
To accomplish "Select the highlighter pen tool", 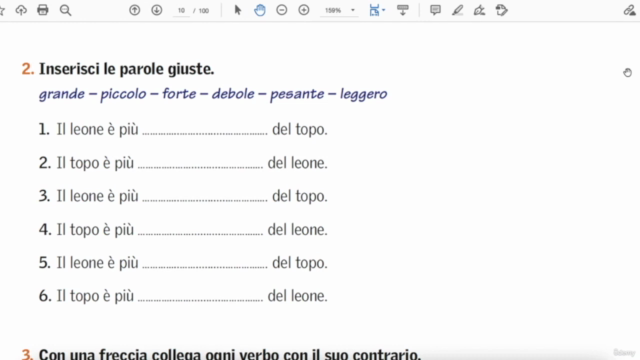I will [458, 10].
